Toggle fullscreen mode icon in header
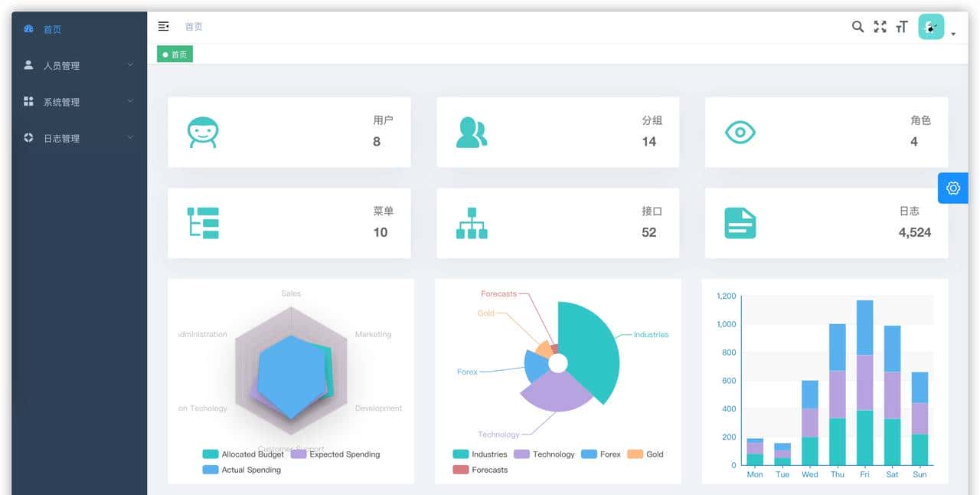Viewport: 980px width, 495px height. click(880, 27)
